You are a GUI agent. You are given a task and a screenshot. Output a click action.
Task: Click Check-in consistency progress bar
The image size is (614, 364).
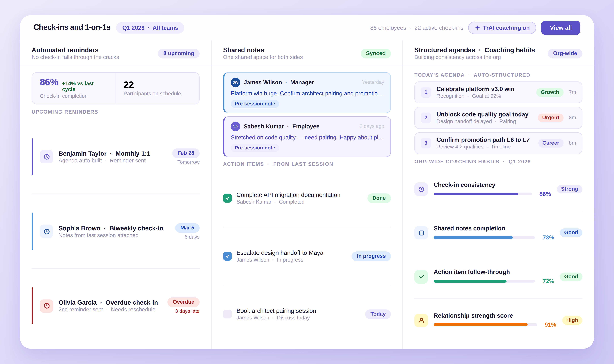click(482, 194)
